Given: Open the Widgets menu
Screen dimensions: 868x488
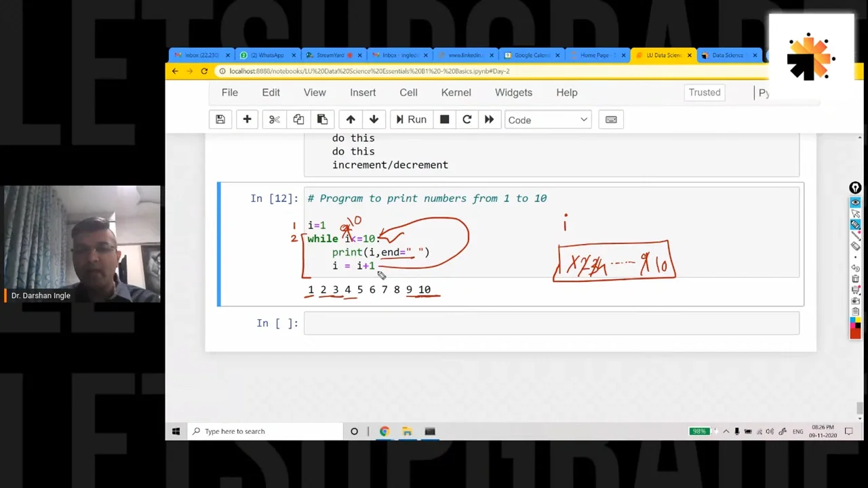Looking at the screenshot, I should pos(513,92).
